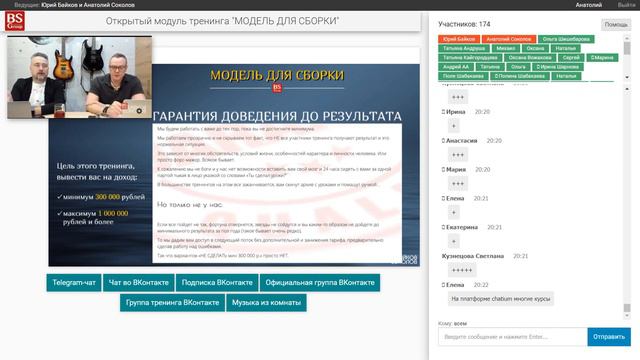640x360 pixels.
Task: Select participant Сергей tag
Action: click(x=571, y=58)
